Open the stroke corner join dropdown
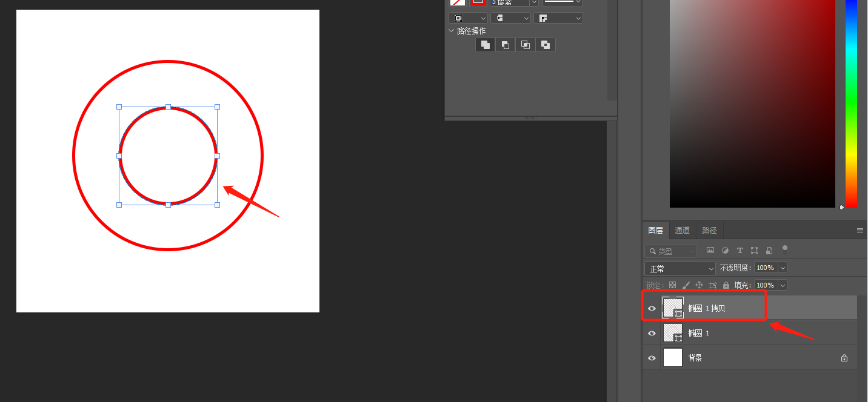This screenshot has width=868, height=402. pos(558,18)
